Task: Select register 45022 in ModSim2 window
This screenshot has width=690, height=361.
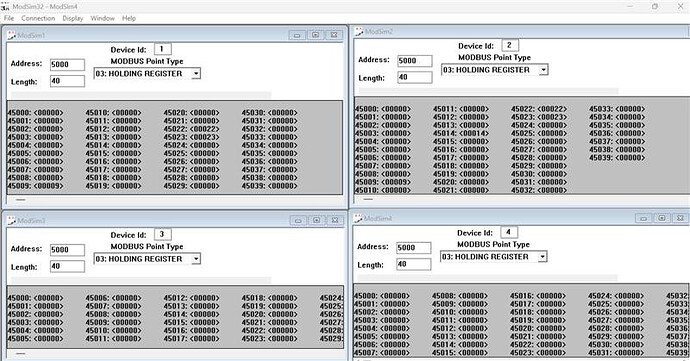Action: (539, 109)
